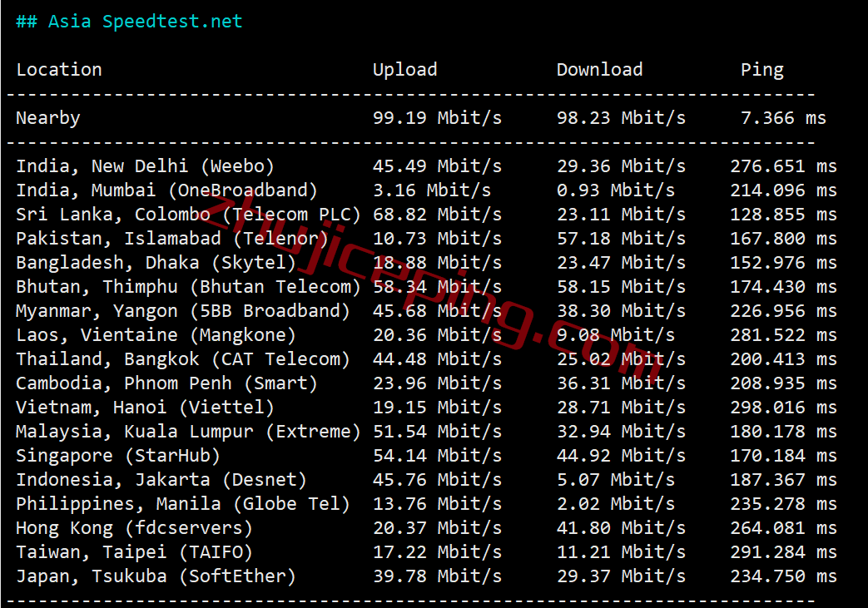Image resolution: width=868 pixels, height=608 pixels.
Task: Click the 'Asia Speedtest.net' heading text
Action: (145, 21)
